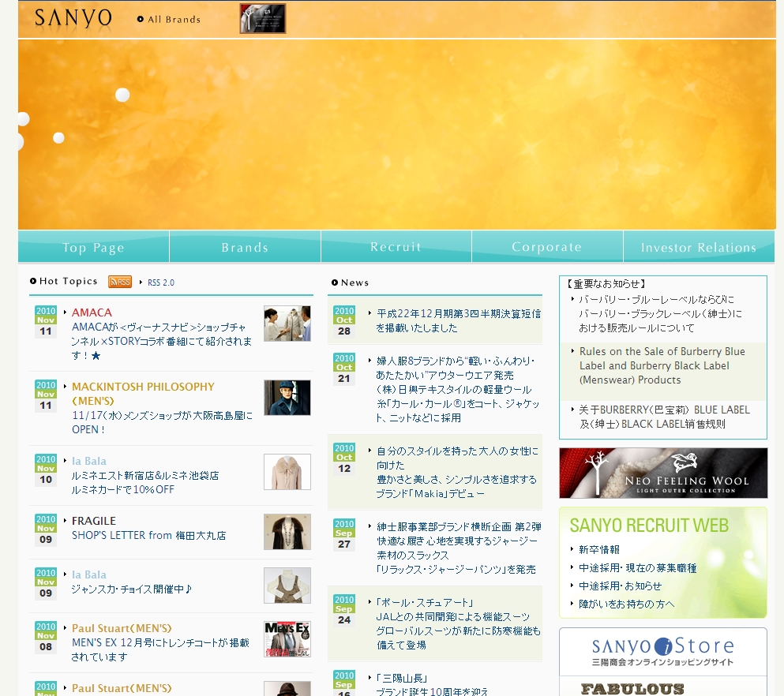This screenshot has height=696, width=784.
Task: Open la Bala Nov 10 topic title
Action: pos(89,461)
